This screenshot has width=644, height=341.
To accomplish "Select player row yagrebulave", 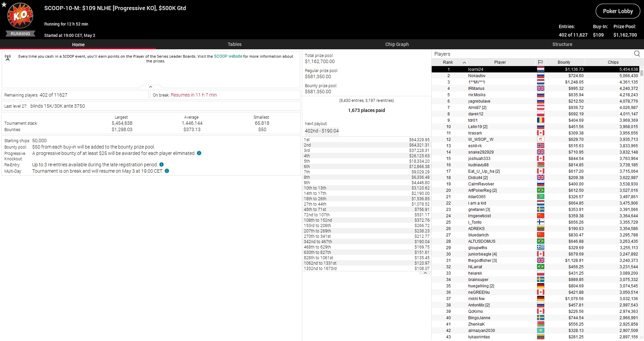I will click(536, 101).
